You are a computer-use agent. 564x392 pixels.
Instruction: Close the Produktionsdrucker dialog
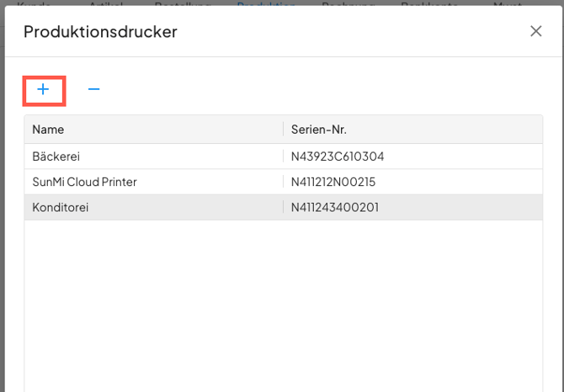tap(535, 31)
